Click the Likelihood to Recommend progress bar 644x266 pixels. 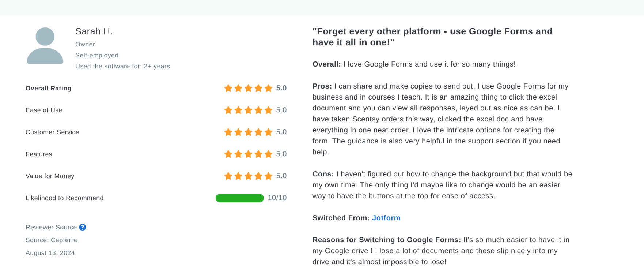[239, 198]
